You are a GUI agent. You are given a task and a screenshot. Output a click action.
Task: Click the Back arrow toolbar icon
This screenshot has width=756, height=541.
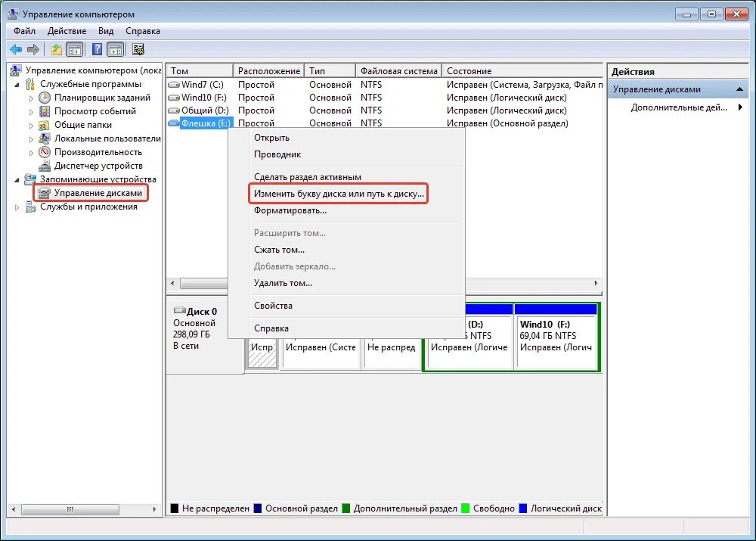pos(16,49)
